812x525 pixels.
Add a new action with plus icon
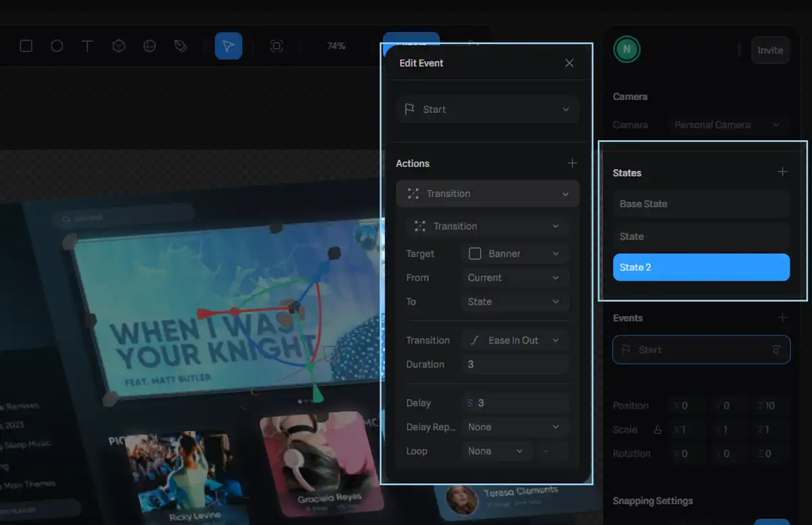(572, 163)
